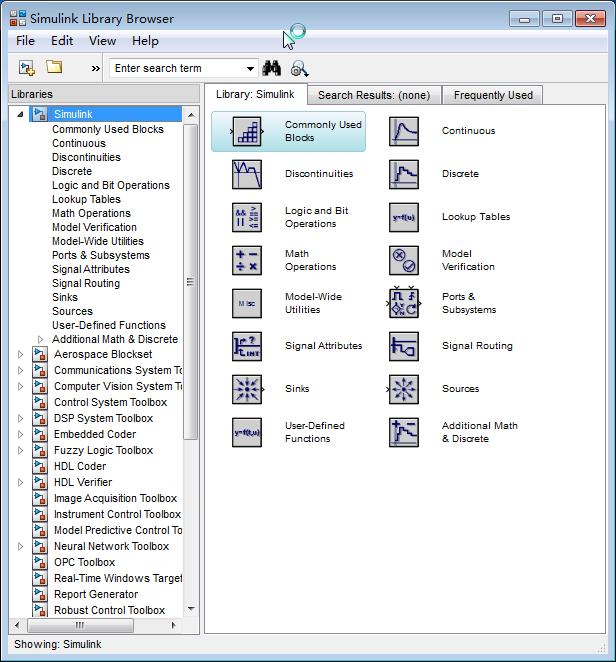
Task: Create a new model from toolbar
Action: 27,68
